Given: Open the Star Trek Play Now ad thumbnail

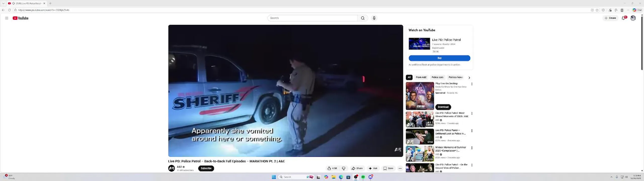Looking at the screenshot, I should click(420, 96).
